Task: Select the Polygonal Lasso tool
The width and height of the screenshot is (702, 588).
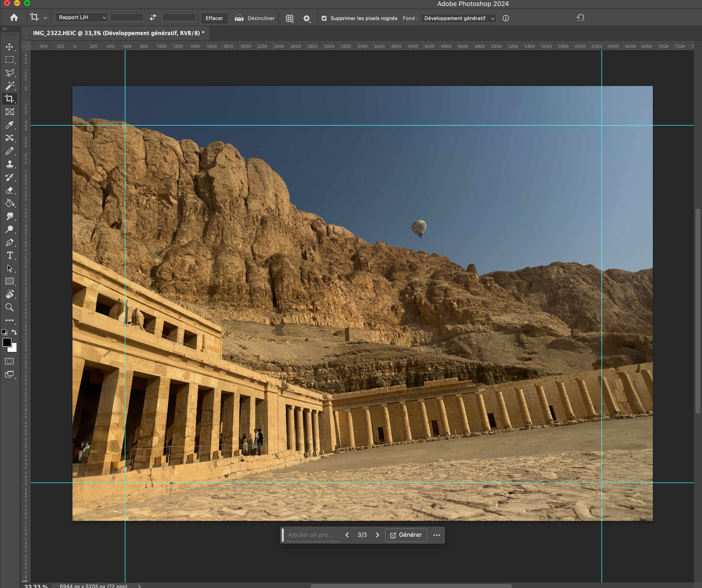Action: coord(10,72)
